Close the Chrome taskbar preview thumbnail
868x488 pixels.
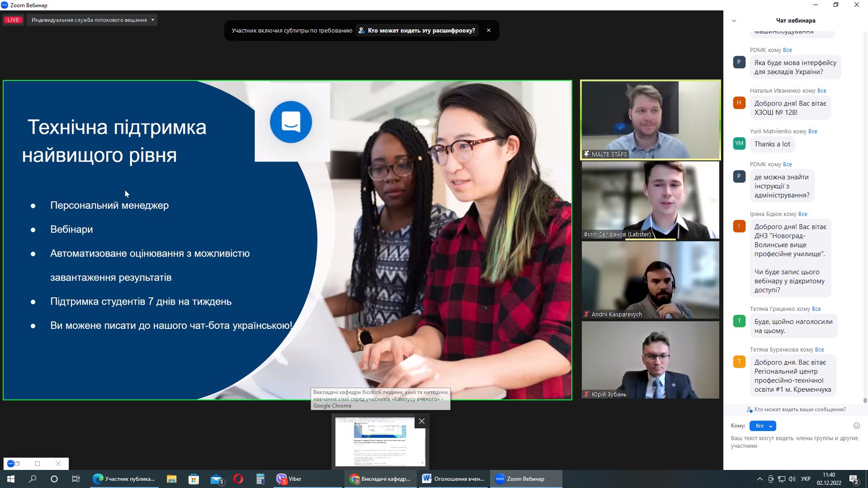422,421
